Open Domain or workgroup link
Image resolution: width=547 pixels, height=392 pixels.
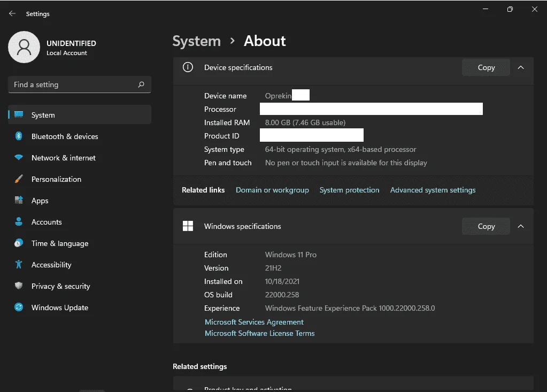click(x=272, y=190)
